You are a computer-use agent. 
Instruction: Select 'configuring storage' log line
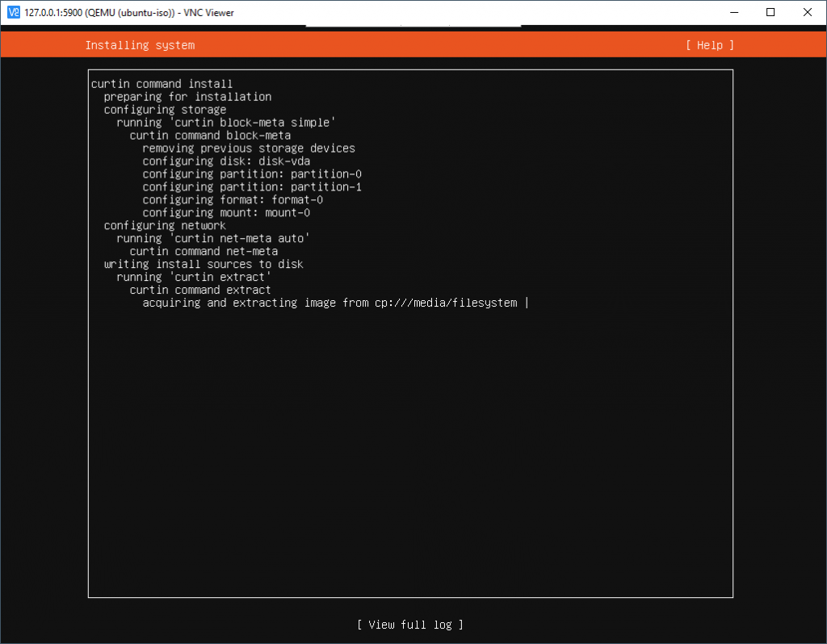pos(165,110)
